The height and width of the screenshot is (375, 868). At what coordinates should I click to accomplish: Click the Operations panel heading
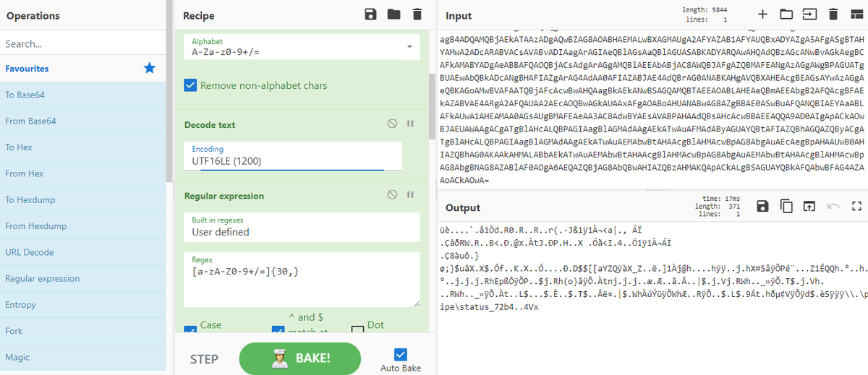tap(33, 15)
